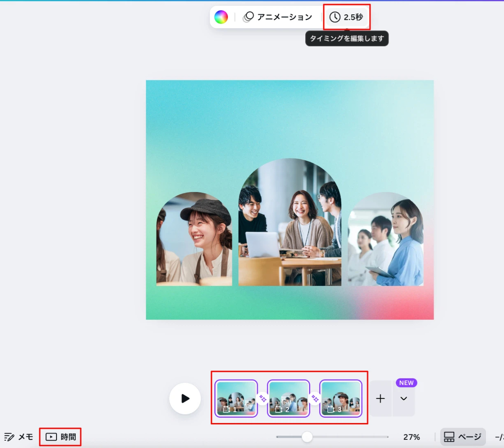Click the + icon to add a new page

coord(381,398)
